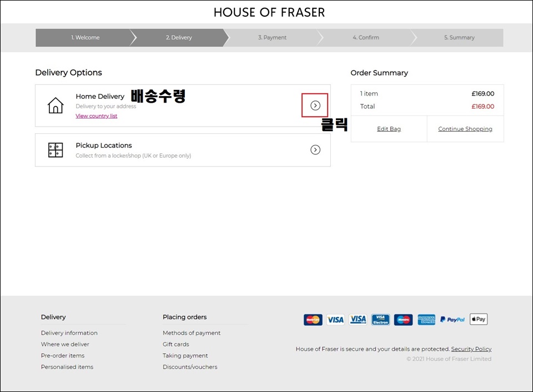Image resolution: width=533 pixels, height=392 pixels.
Task: Open the Security Policy link
Action: point(471,349)
